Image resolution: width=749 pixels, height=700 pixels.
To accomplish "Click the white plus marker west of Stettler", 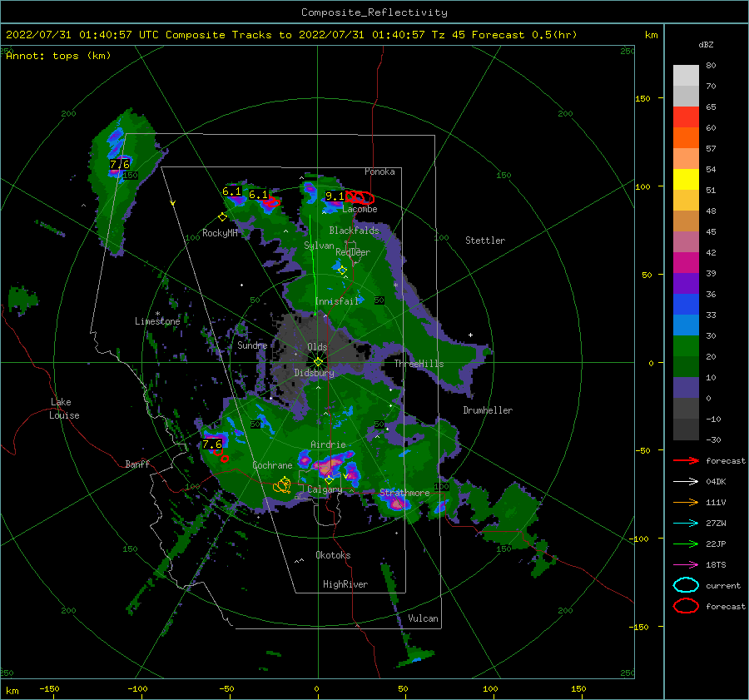I will [470, 335].
